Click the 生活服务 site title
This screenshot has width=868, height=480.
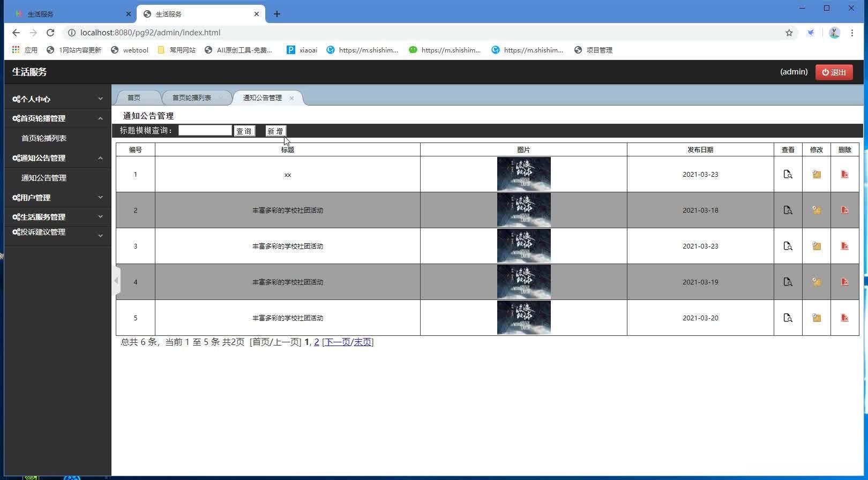click(x=29, y=72)
